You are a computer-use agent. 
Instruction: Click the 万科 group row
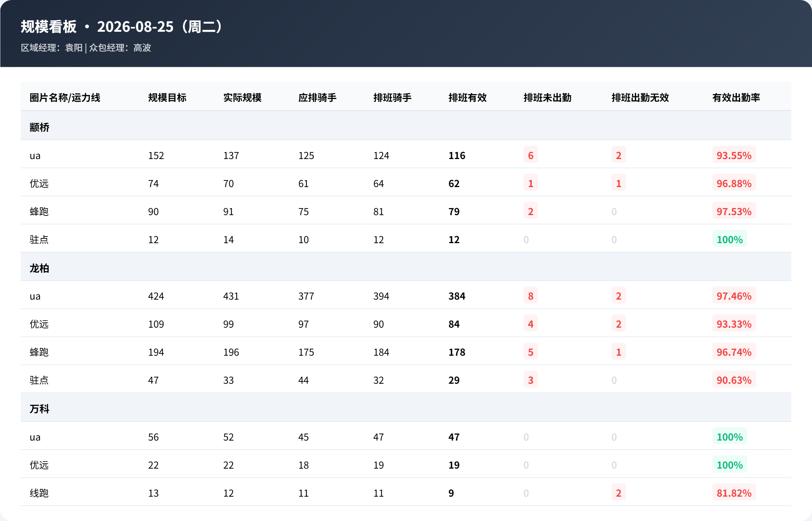click(x=406, y=407)
